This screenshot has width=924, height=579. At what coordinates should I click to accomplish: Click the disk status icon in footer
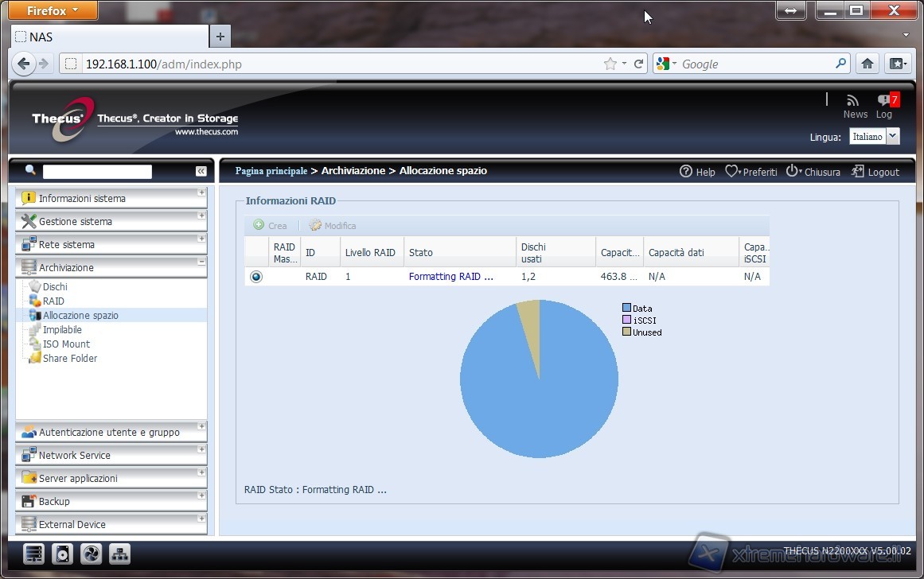coord(62,554)
